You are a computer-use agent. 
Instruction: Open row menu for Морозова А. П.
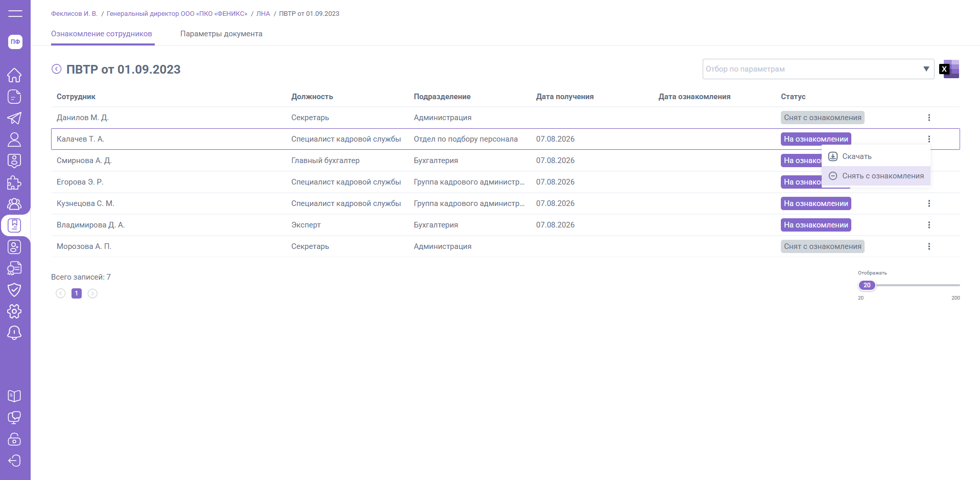[x=929, y=246]
